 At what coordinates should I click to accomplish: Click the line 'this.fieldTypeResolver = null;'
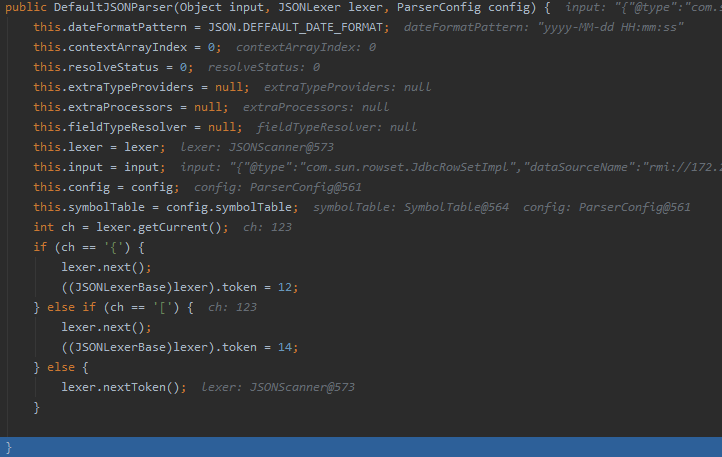click(x=138, y=127)
